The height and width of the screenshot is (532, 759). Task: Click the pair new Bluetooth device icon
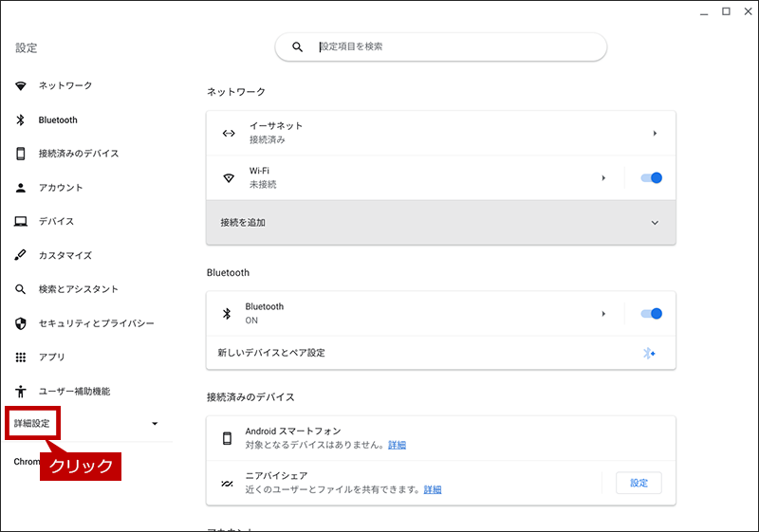[649, 353]
